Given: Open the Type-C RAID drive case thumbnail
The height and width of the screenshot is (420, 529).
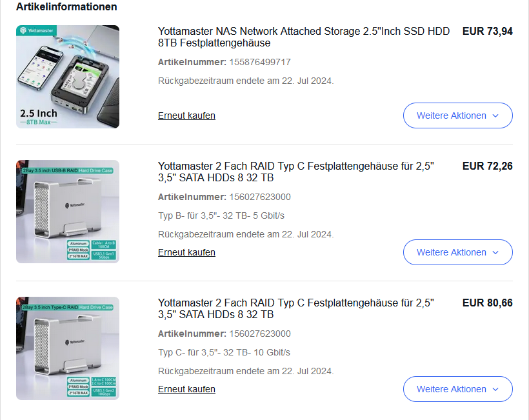Looking at the screenshot, I should [x=68, y=348].
